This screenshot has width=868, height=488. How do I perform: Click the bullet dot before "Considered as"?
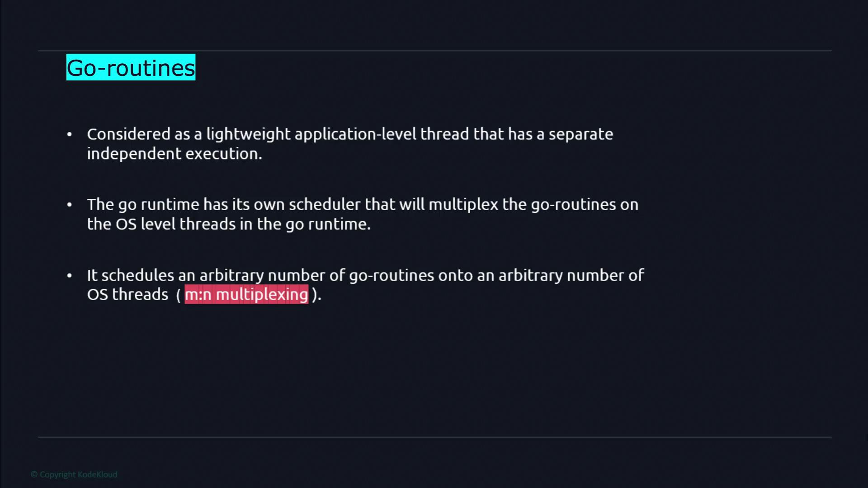coord(69,134)
